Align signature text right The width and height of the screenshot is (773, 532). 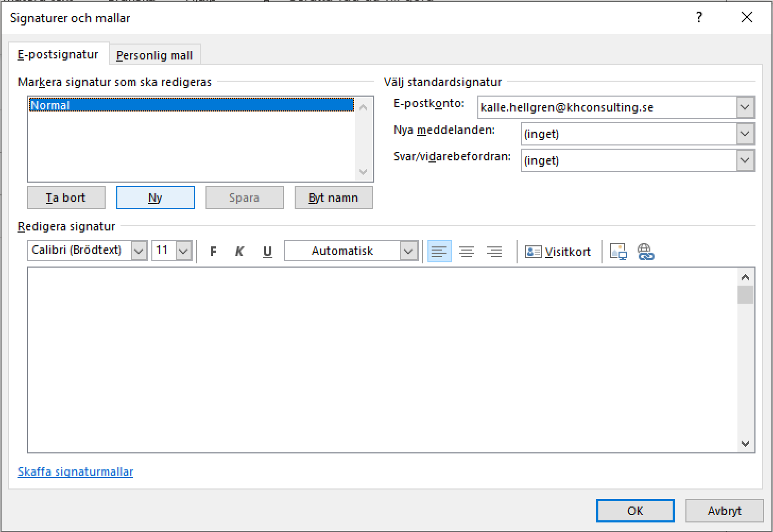coord(494,251)
